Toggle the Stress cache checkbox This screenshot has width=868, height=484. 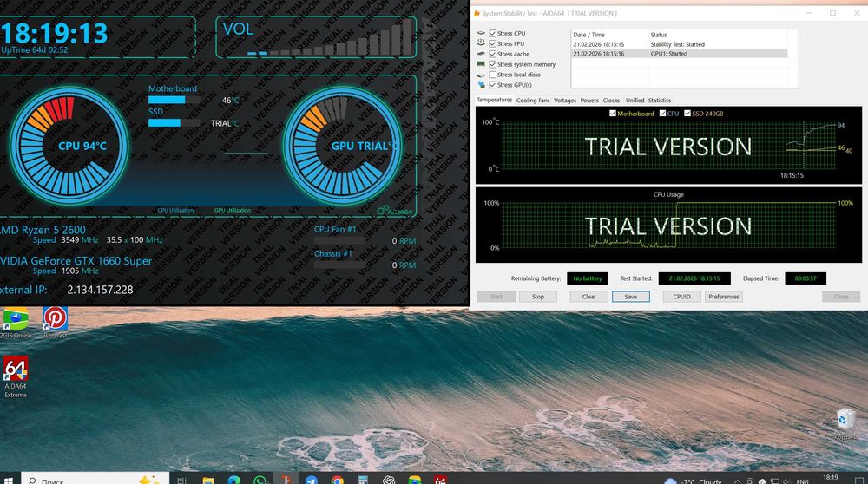(493, 54)
